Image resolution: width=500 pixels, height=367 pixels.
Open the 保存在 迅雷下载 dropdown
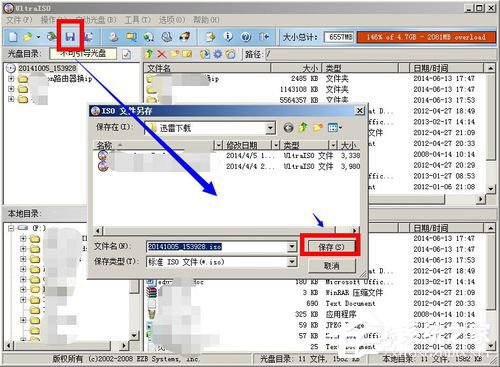(x=270, y=128)
